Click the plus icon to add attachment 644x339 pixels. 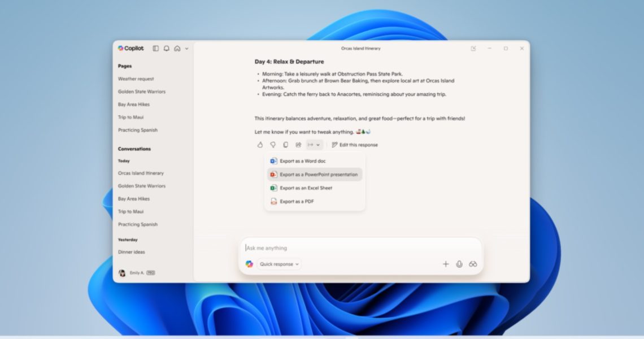[x=445, y=264]
